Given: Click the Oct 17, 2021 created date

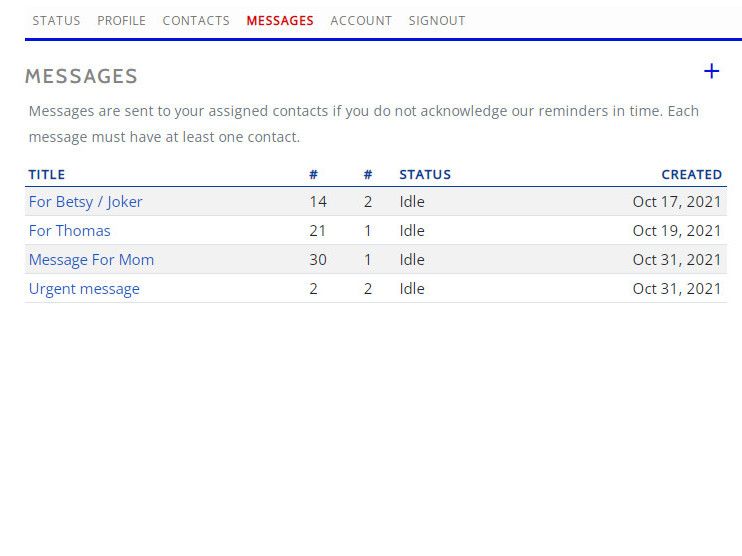Looking at the screenshot, I should 677,202.
